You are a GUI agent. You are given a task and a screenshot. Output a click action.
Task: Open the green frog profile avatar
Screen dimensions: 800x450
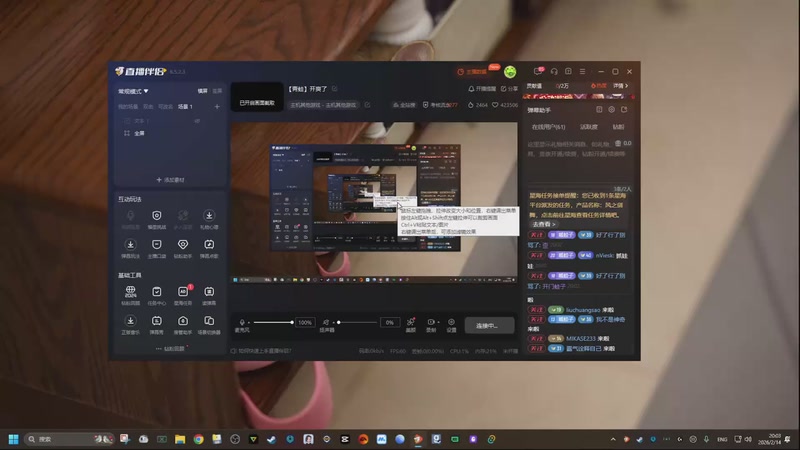click(x=510, y=72)
